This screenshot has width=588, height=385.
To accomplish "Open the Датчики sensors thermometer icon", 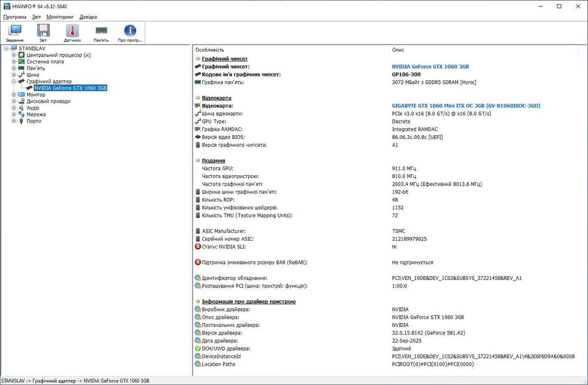I will click(72, 31).
